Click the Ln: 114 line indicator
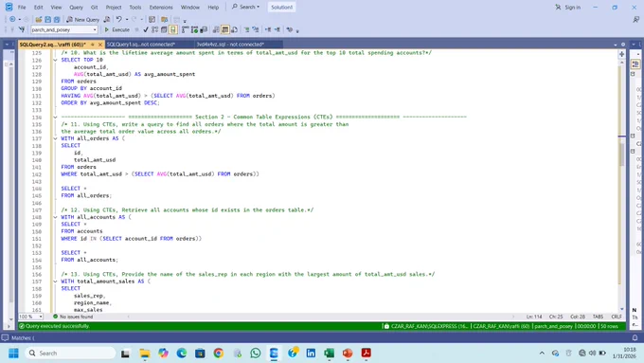The width and height of the screenshot is (644, 363). point(534,317)
